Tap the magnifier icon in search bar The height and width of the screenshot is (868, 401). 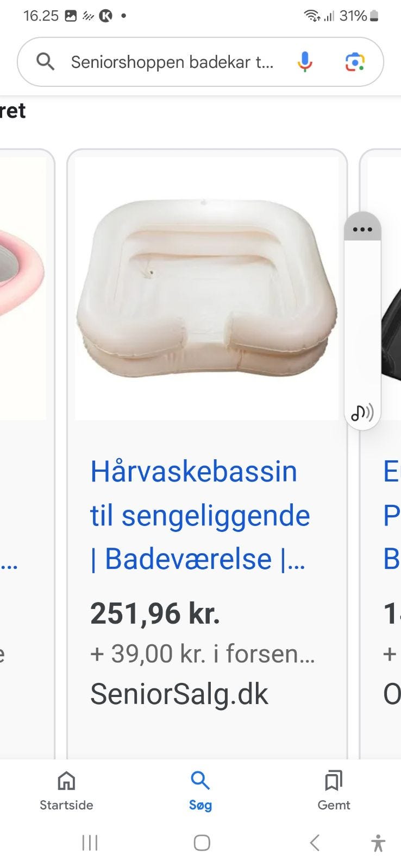(x=46, y=62)
